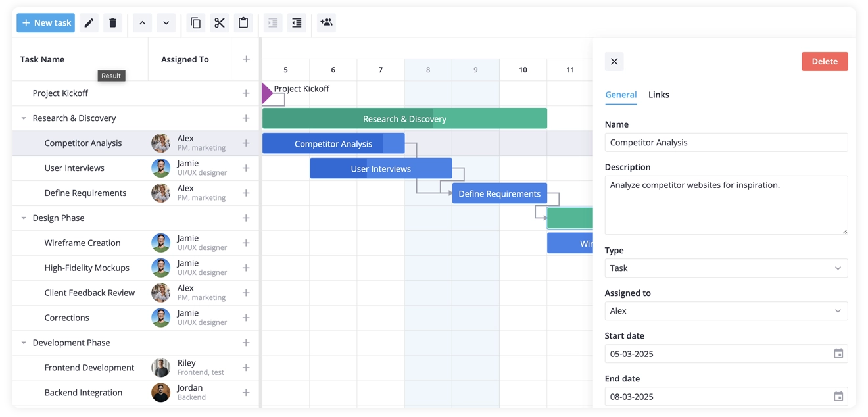Move task up with the up chevron

tap(142, 23)
